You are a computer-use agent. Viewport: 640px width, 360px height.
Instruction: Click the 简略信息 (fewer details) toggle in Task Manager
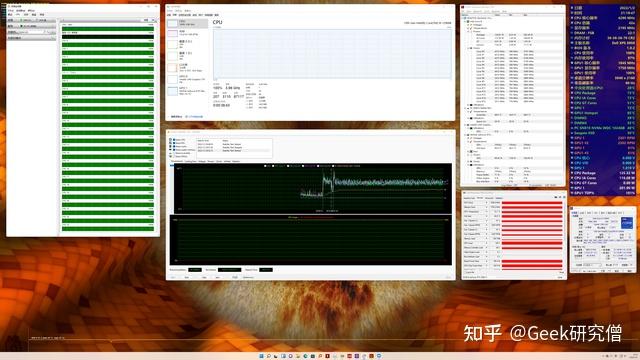pos(176,116)
